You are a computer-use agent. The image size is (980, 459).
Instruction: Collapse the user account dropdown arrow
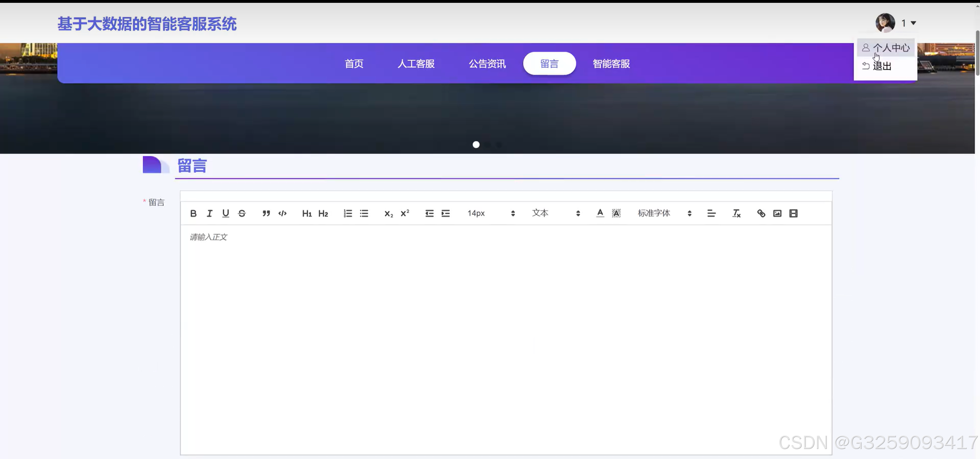pyautogui.click(x=913, y=23)
